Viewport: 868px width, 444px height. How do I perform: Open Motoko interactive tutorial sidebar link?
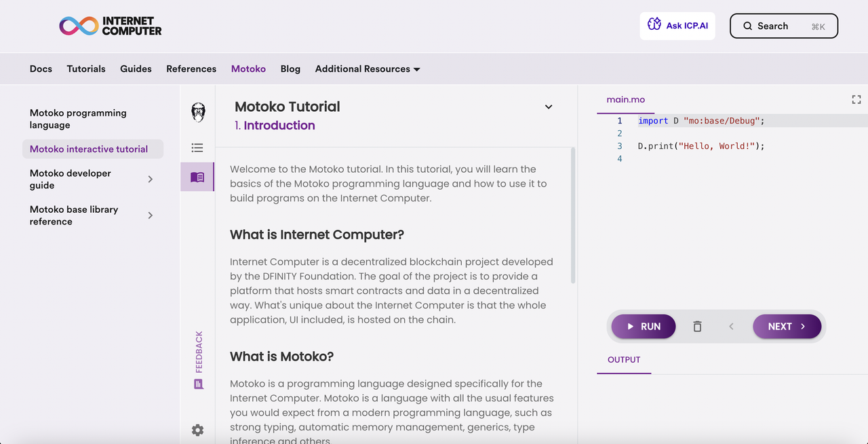[93, 149]
